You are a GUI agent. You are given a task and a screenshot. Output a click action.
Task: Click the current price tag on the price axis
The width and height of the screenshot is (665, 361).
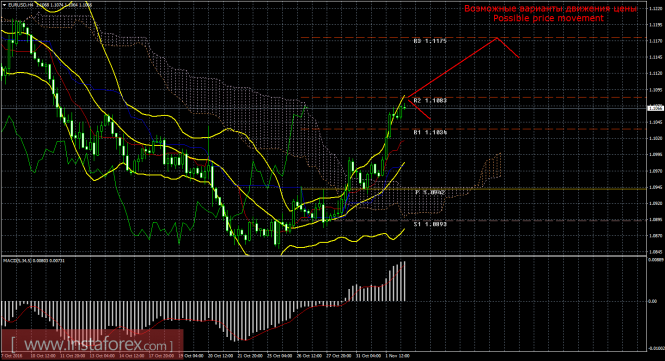point(656,109)
